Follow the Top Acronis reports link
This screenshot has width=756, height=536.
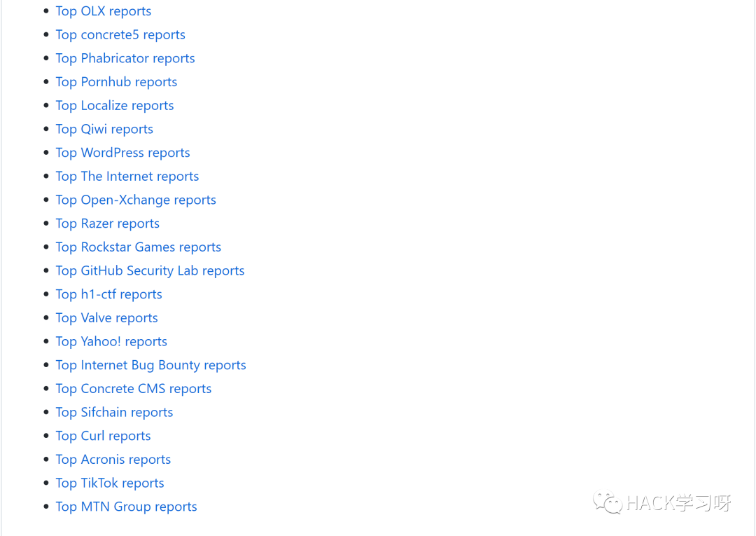pyautogui.click(x=113, y=460)
